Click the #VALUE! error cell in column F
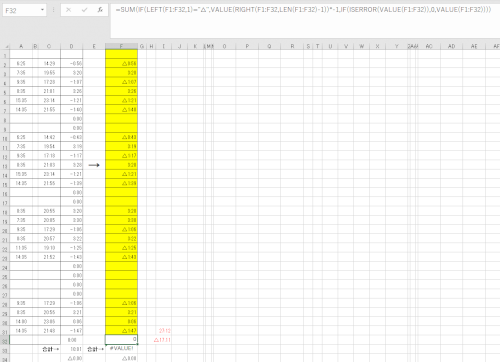 121,349
